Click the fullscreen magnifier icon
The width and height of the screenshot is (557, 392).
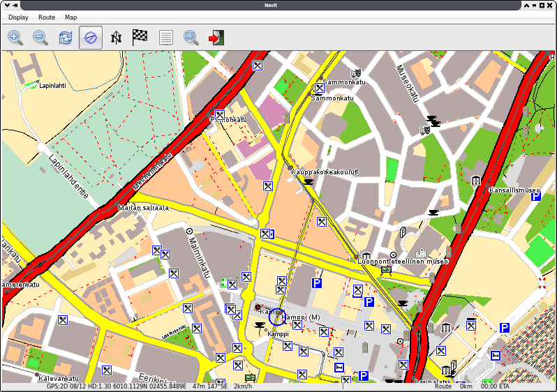point(191,38)
